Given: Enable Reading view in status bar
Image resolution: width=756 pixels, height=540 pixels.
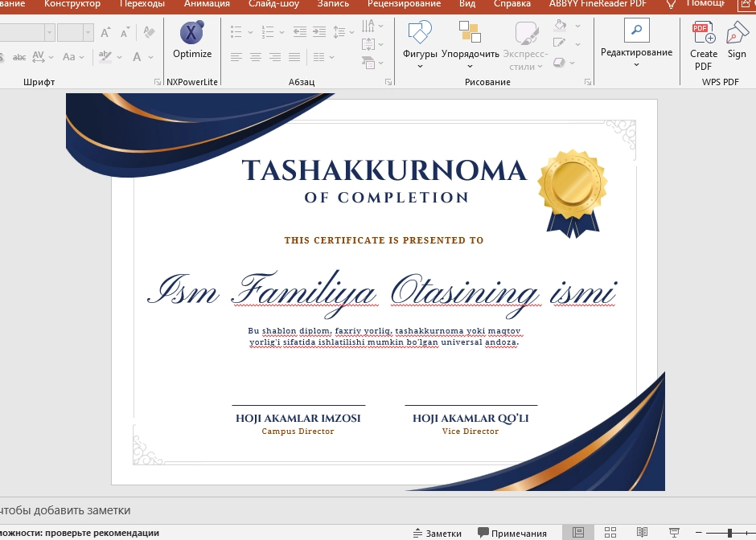Looking at the screenshot, I should click(x=642, y=533).
